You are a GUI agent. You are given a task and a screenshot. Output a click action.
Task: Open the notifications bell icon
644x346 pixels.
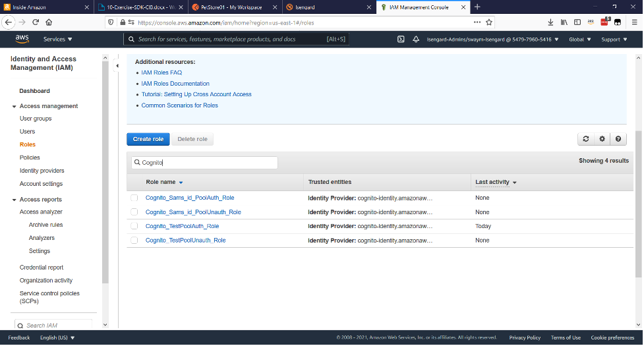416,40
